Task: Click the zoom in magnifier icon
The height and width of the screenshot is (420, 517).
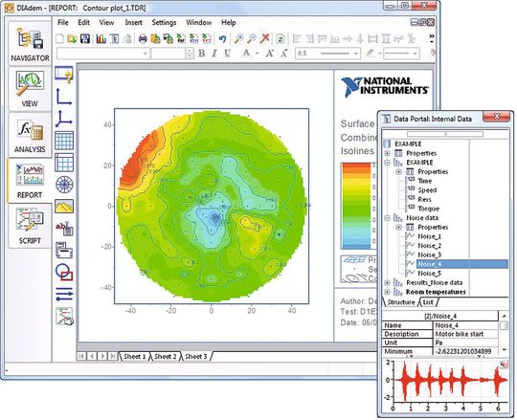Action: coord(238,38)
